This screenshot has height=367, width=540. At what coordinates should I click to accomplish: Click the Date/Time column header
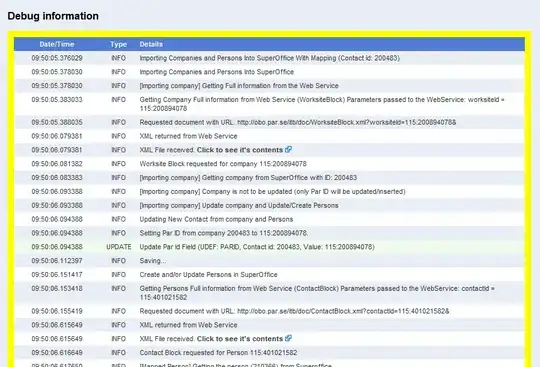(57, 44)
